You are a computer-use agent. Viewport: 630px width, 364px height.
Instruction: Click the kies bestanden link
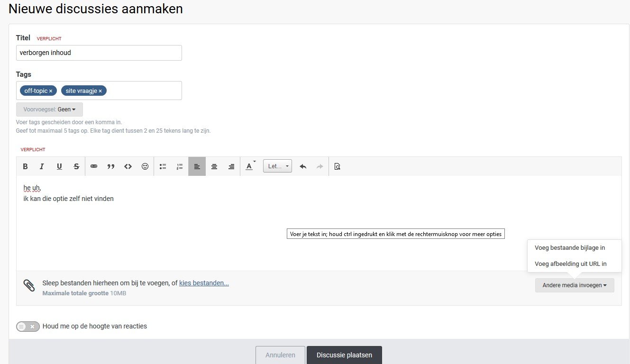point(204,283)
